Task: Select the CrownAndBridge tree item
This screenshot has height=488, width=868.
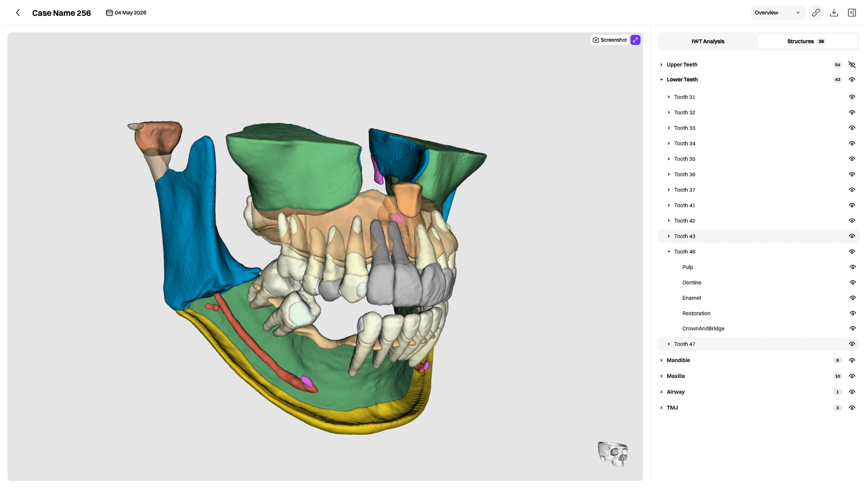Action: [x=703, y=329]
